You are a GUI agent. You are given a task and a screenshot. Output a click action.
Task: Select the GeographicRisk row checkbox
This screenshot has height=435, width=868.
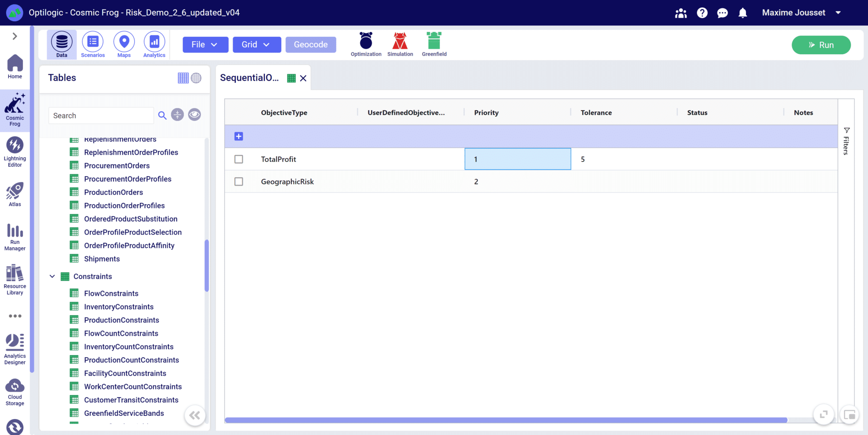coord(239,182)
